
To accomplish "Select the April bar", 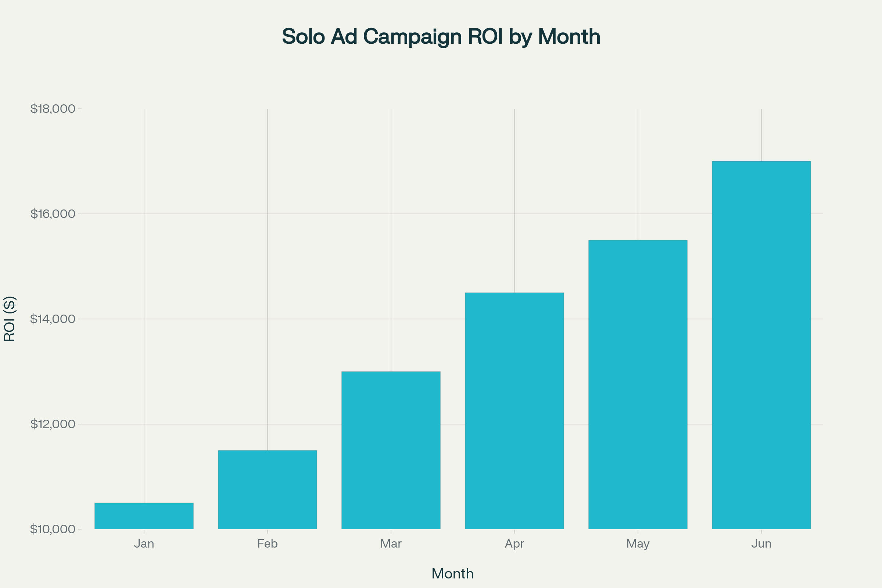I will (x=514, y=410).
